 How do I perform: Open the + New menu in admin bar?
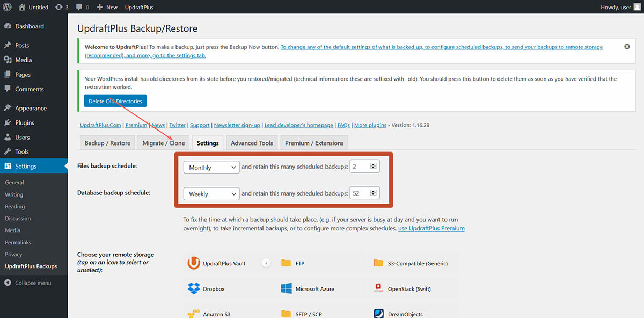pyautogui.click(x=107, y=7)
